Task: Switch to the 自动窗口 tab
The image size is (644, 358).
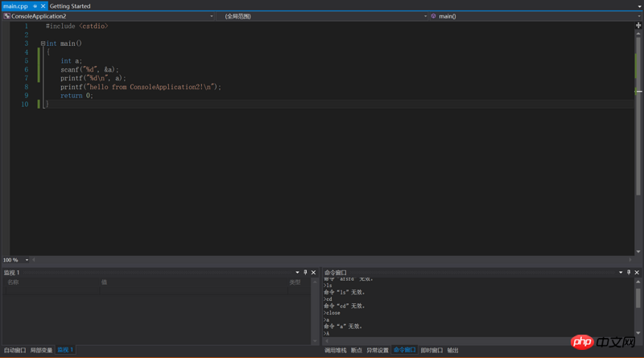Action: 14,350
